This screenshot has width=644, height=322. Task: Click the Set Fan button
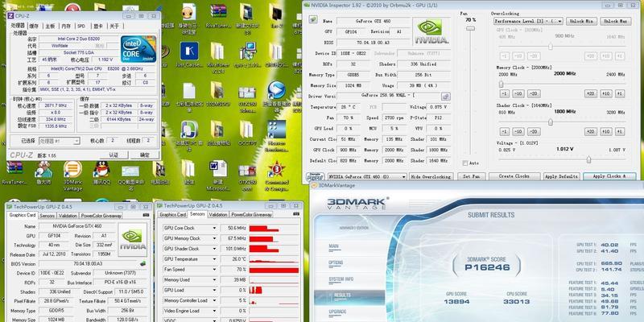coord(471,176)
